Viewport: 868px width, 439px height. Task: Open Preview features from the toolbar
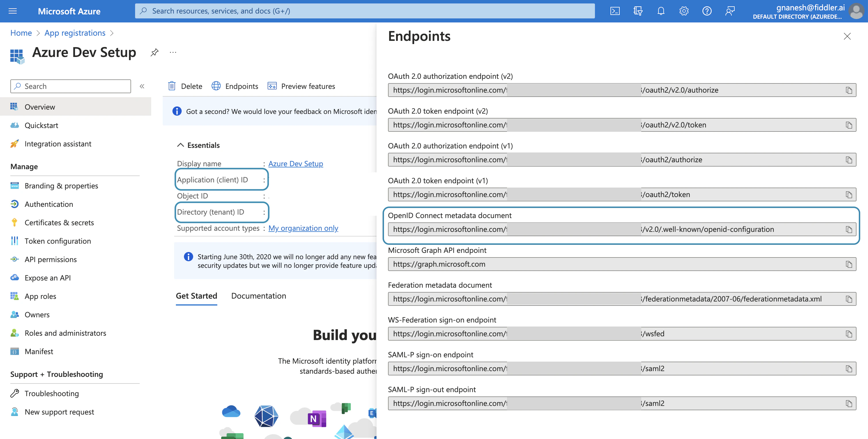coord(301,86)
